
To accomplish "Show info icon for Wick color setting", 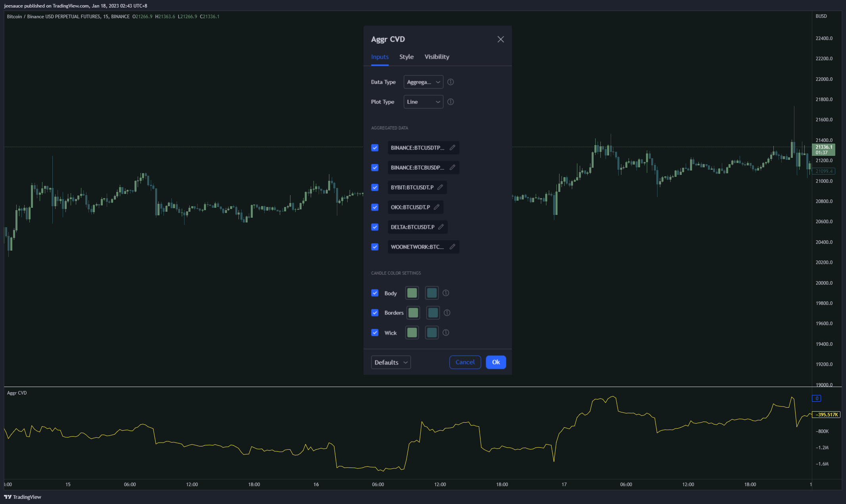I will coord(446,333).
